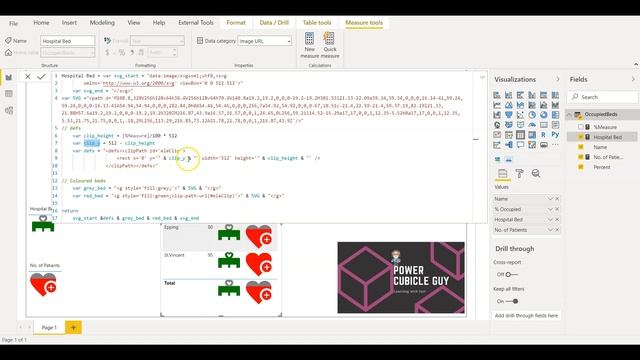640x360 pixels.
Task: Switch to the Data / Drill tab
Action: (x=274, y=23)
